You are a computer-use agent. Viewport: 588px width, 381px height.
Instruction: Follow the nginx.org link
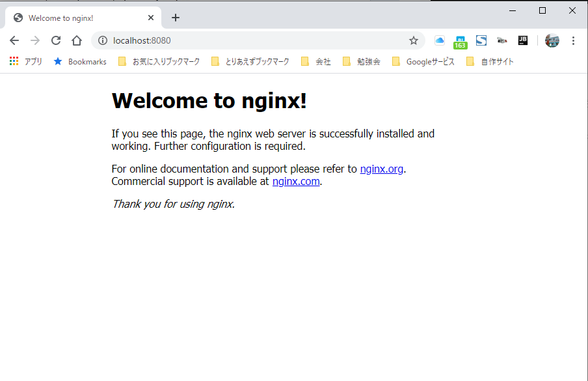point(381,169)
